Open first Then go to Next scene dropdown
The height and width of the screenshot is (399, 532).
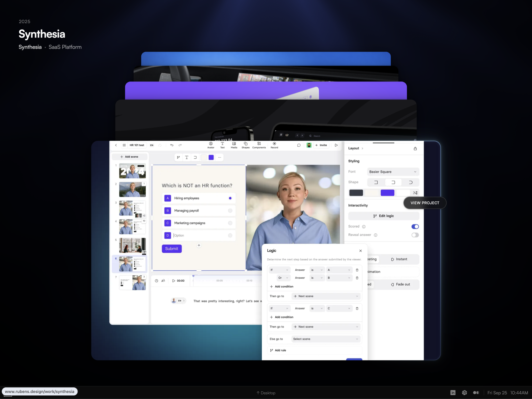(326, 296)
